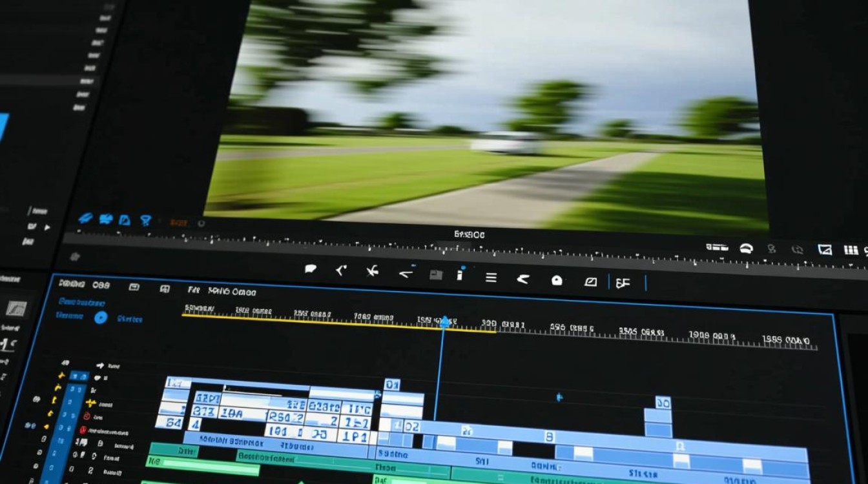Click the blue playhead marker on timeline ruler
This screenshot has height=484, width=868.
tap(444, 321)
